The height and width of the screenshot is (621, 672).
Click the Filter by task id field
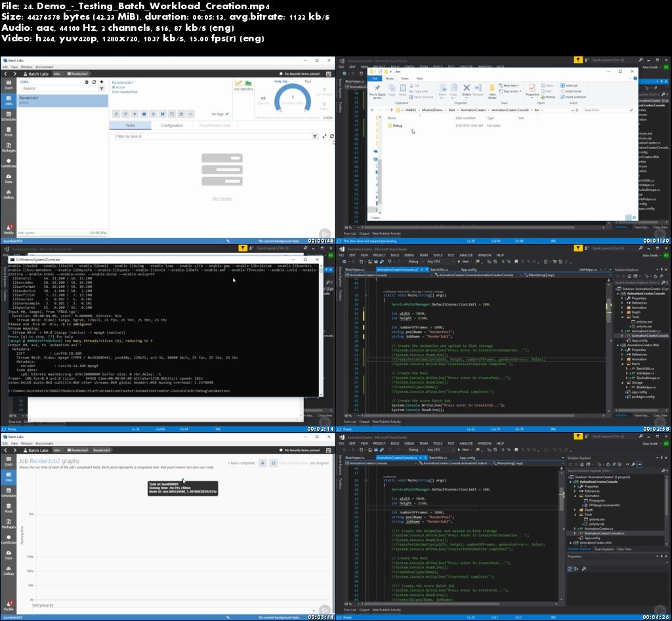pos(215,136)
